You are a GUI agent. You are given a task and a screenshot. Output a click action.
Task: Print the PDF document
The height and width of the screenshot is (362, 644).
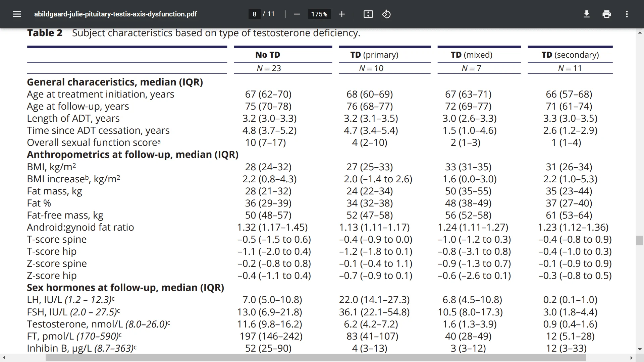point(607,14)
